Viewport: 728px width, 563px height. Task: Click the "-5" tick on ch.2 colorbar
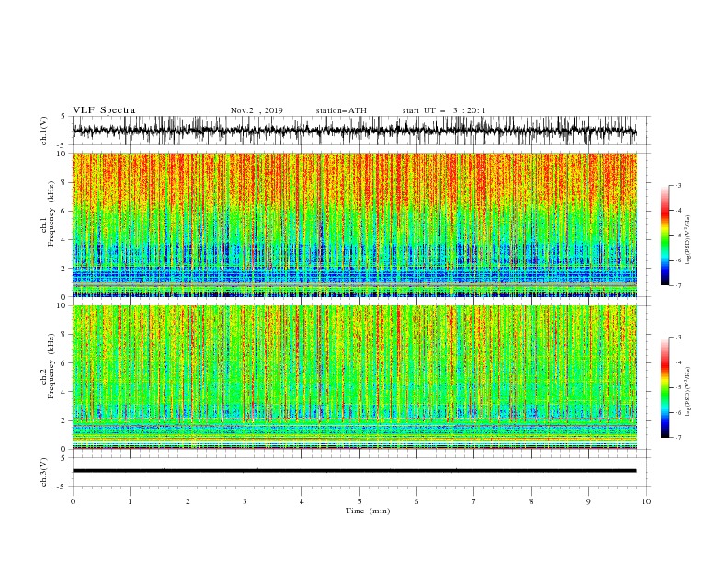(x=678, y=387)
